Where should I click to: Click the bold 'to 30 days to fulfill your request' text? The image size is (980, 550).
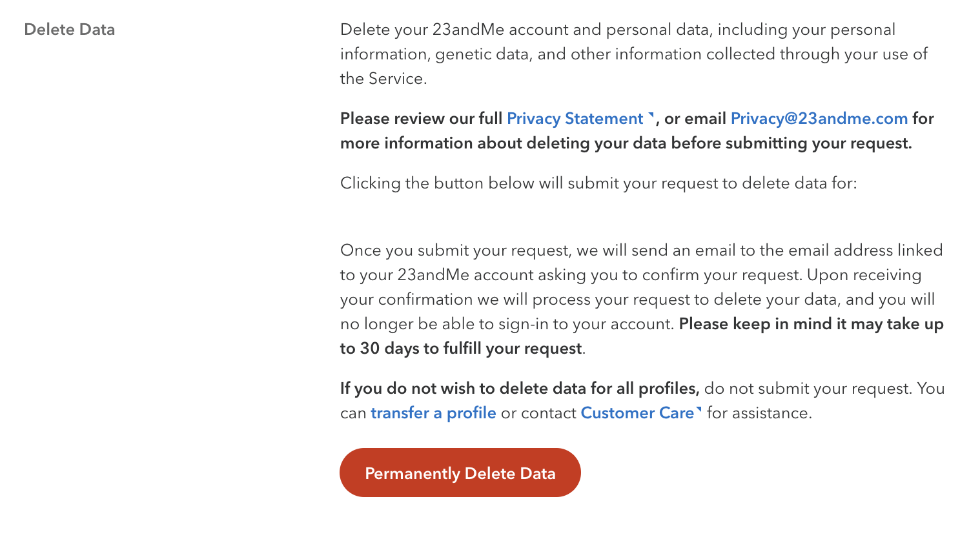point(461,349)
